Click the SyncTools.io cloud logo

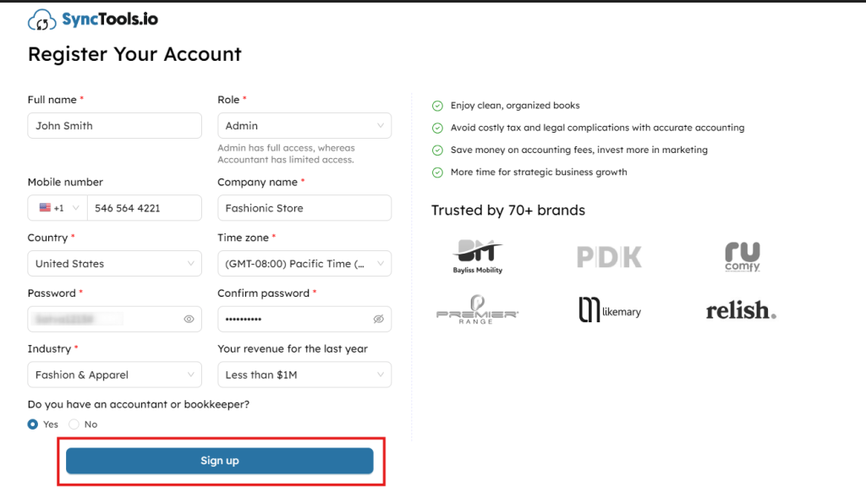click(x=42, y=20)
